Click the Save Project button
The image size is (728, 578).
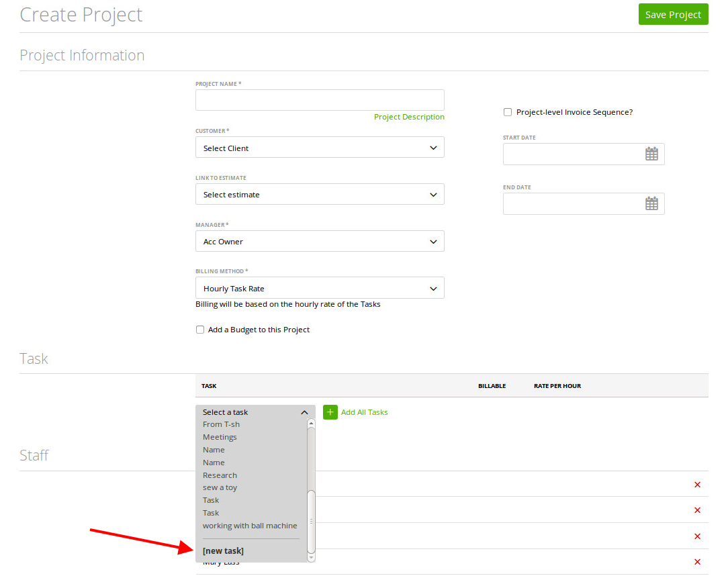pos(673,14)
